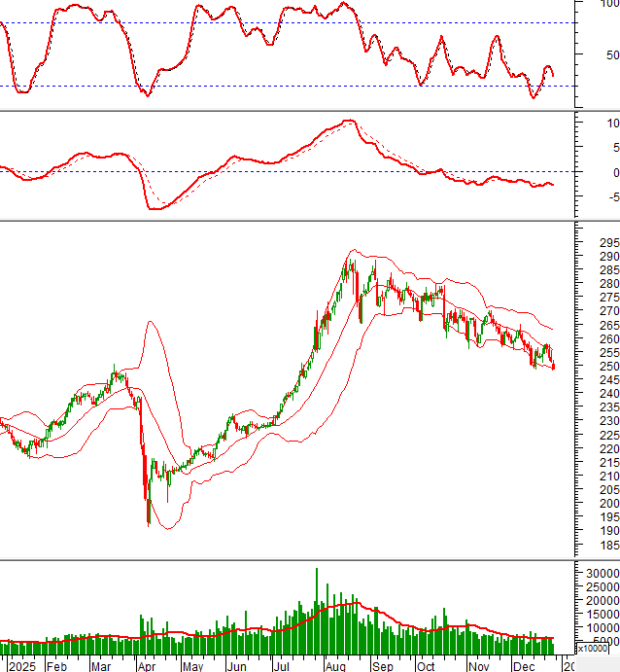
Task: Click the x10000 volume scale box
Action: tap(595, 649)
